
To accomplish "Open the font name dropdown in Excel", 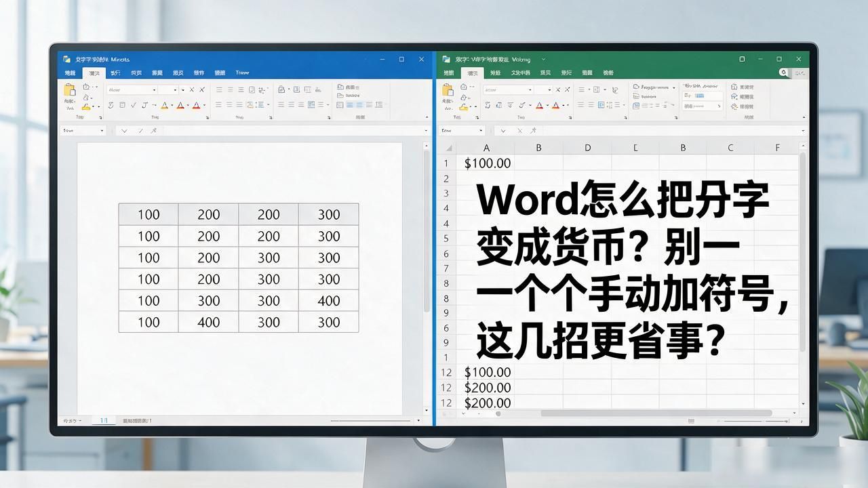I will [530, 89].
